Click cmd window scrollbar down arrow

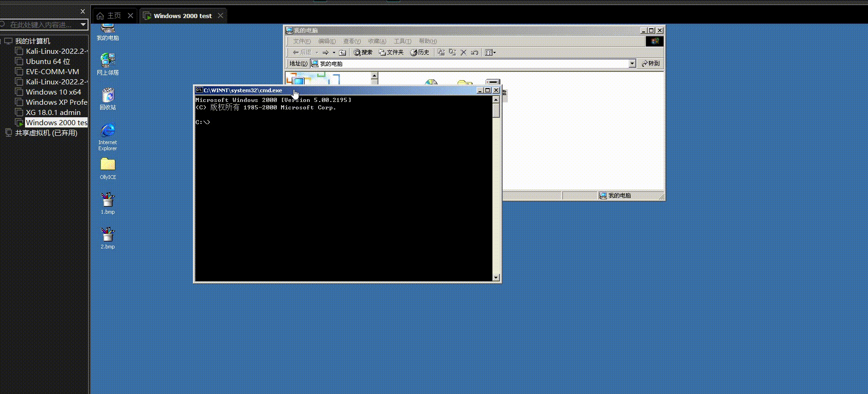(496, 278)
